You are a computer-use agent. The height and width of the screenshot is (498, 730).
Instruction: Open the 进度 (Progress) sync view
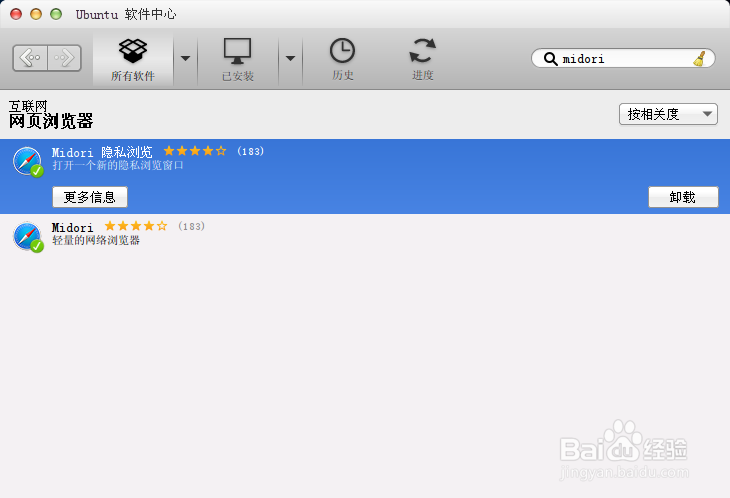pyautogui.click(x=423, y=60)
